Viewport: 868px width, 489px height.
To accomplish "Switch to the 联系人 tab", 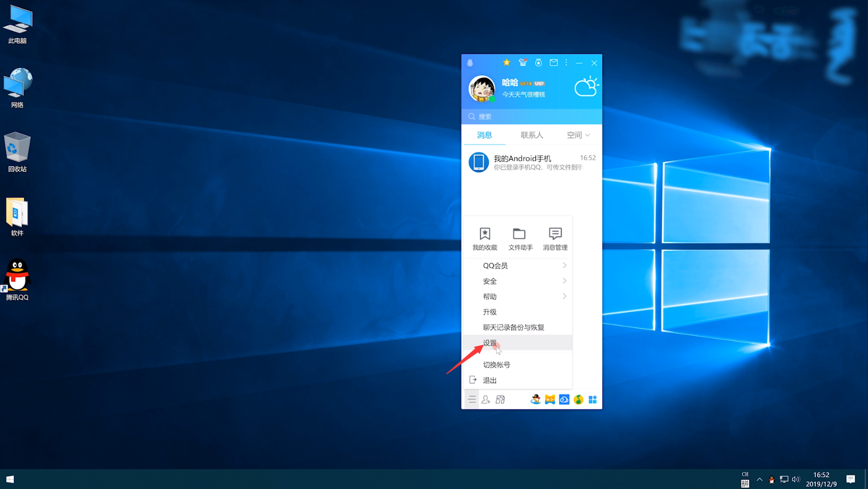I will (x=532, y=135).
